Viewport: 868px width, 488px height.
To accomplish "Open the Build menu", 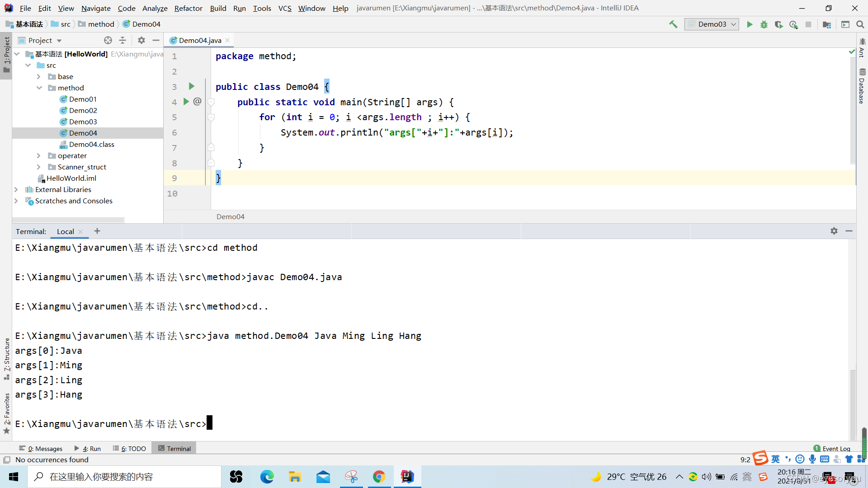I will tap(218, 8).
